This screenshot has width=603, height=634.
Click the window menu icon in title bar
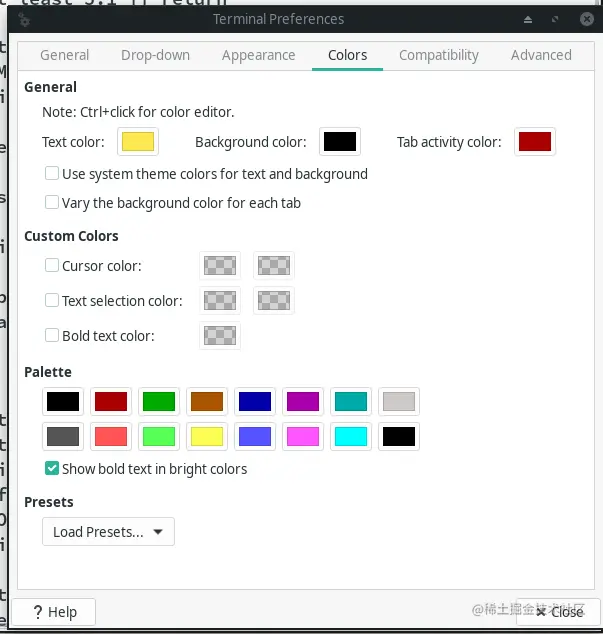tap(24, 20)
